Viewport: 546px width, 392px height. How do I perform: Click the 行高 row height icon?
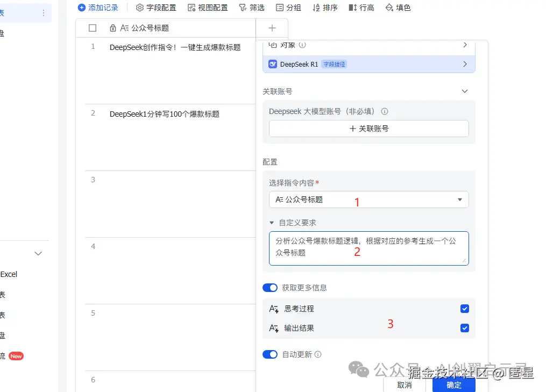[x=353, y=8]
